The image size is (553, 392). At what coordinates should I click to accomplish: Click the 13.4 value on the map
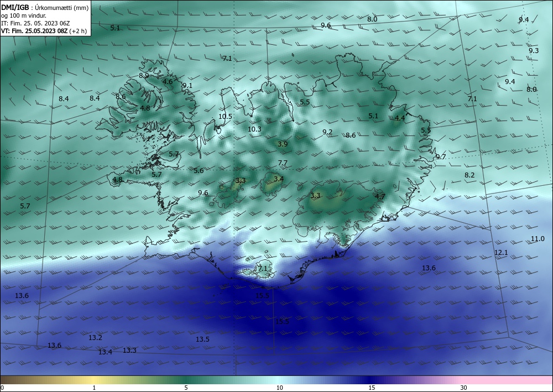[105, 352]
